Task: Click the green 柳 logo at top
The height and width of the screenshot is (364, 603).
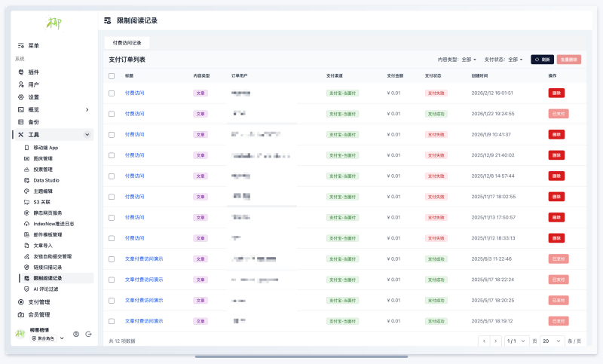Action: click(x=54, y=23)
